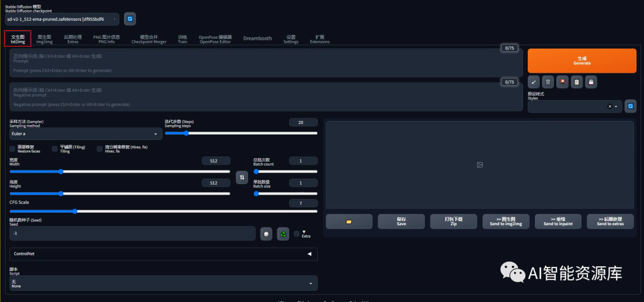Click the Save button
This screenshot has height=302, width=644.
coord(401,222)
